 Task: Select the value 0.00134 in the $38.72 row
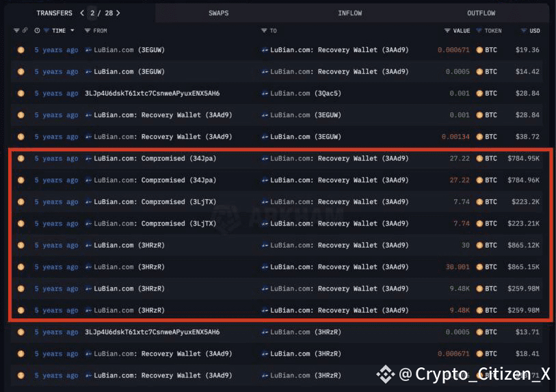click(455, 137)
